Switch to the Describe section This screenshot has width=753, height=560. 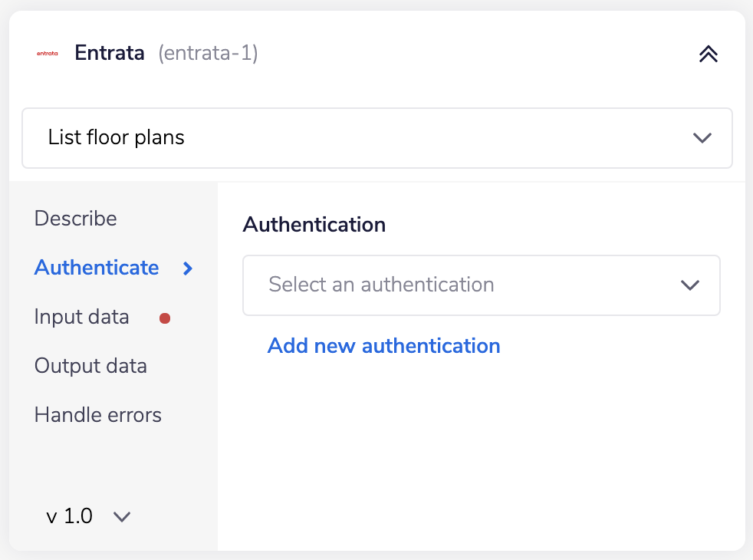coord(75,219)
